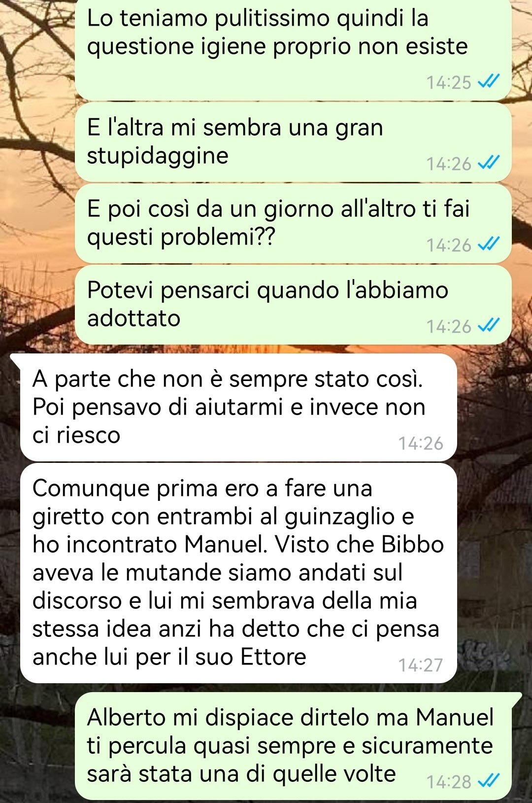Tap double check on 'adottato' message
The image size is (532, 803).
point(489,325)
